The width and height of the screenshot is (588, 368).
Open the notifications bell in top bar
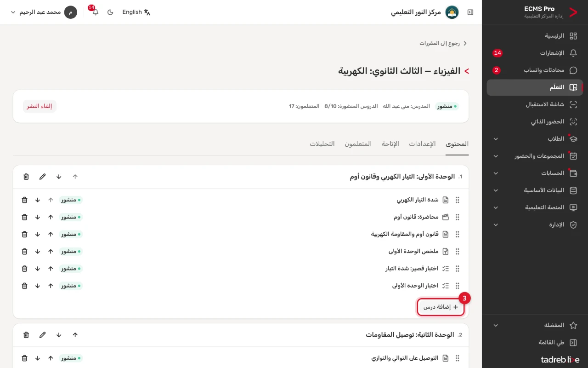[95, 12]
